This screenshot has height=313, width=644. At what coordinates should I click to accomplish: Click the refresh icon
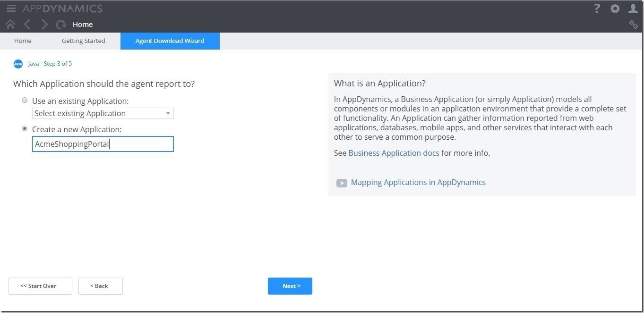[61, 25]
